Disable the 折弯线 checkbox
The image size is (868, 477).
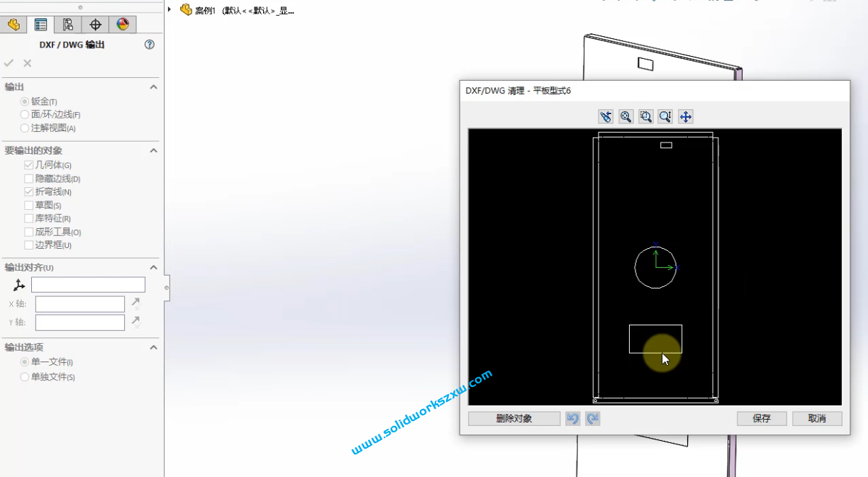pyautogui.click(x=28, y=191)
